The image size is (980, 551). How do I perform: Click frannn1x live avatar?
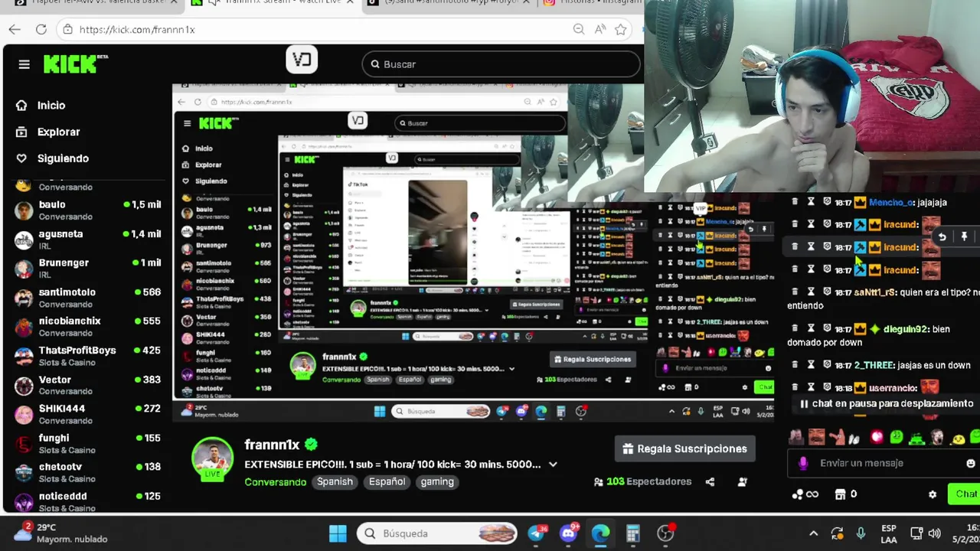click(x=212, y=459)
